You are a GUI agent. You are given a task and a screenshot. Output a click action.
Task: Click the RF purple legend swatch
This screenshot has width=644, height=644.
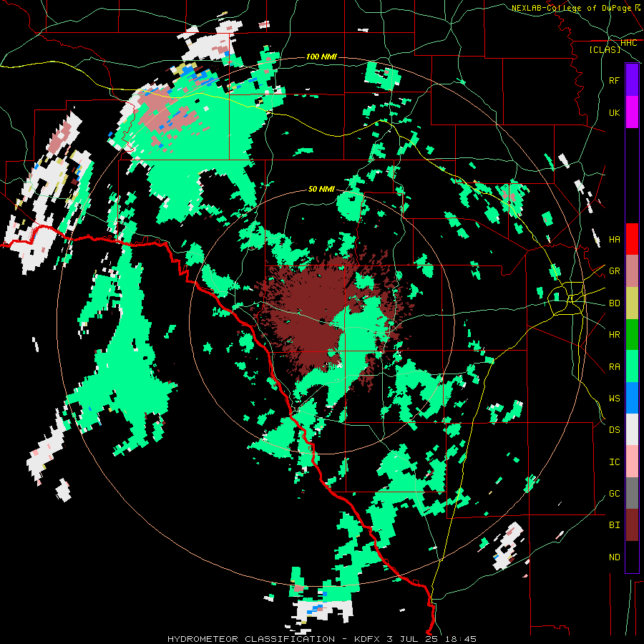pyautogui.click(x=632, y=80)
